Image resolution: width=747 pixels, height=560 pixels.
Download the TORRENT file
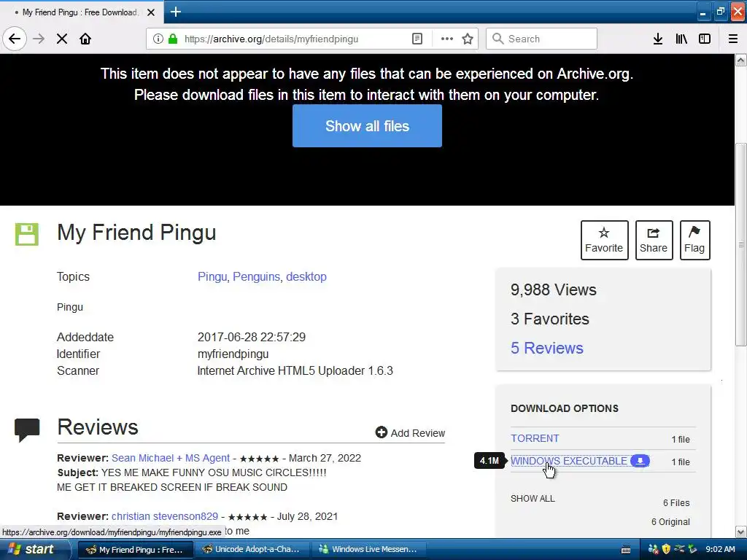[535, 438]
